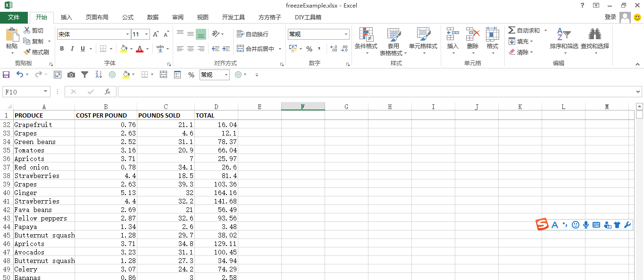Undo with the quick access arrow

(x=20, y=75)
